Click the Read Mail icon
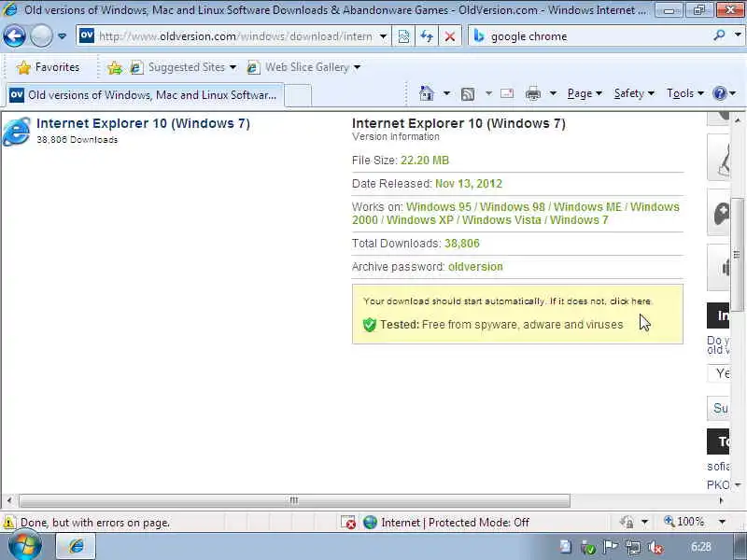Viewport: 747px width, 560px height. 507,93
